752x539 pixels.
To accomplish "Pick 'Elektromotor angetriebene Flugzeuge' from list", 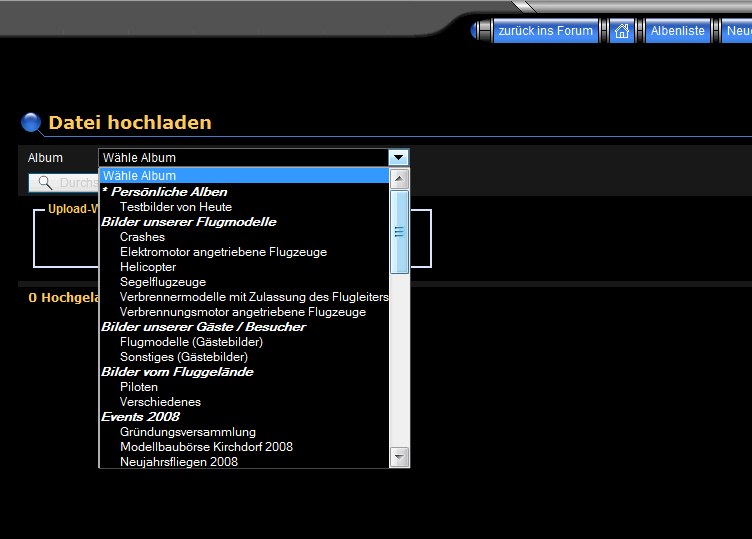I will click(223, 252).
